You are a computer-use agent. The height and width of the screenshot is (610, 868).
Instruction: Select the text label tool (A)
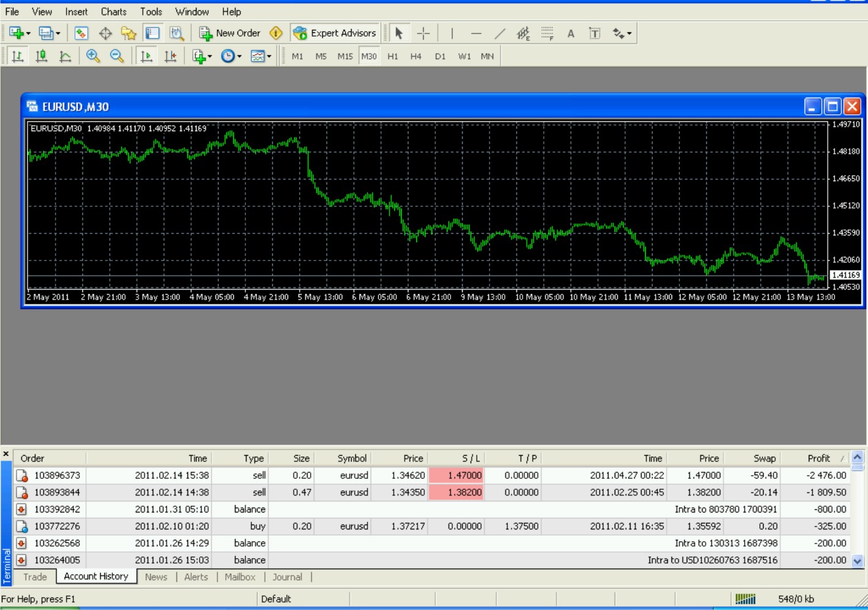571,34
